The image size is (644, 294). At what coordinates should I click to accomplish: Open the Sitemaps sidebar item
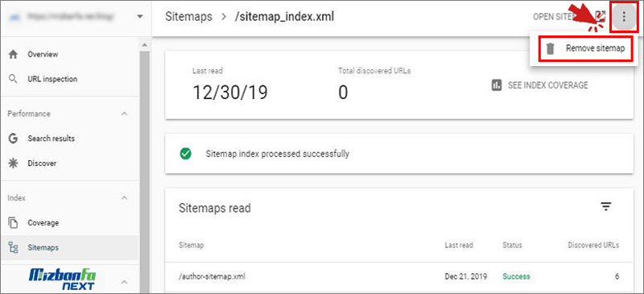click(x=70, y=247)
